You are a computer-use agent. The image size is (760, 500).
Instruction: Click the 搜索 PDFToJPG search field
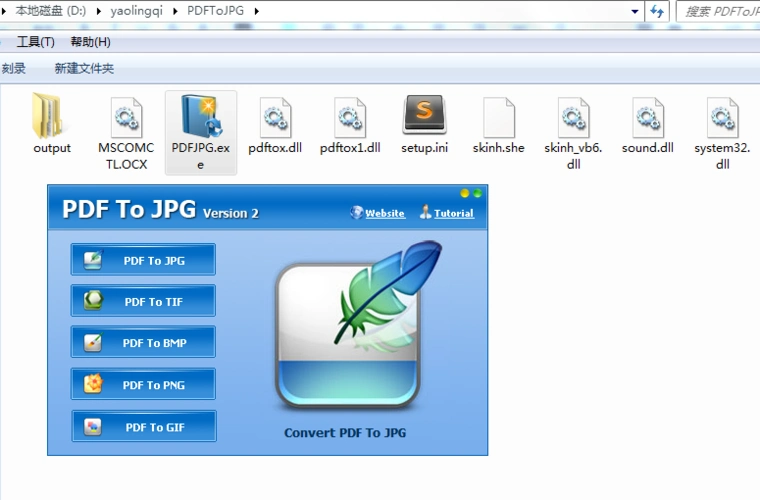tap(719, 11)
